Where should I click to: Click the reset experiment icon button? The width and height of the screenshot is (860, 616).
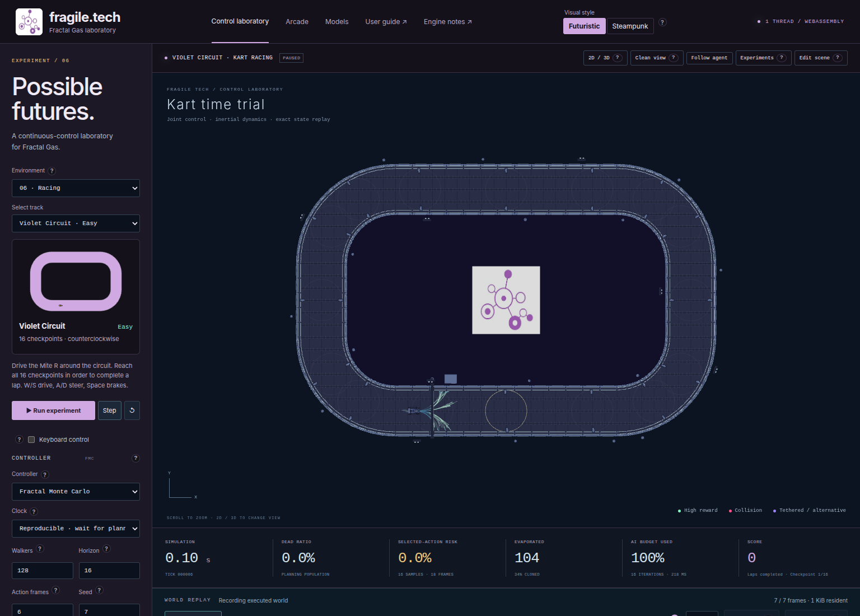click(x=132, y=410)
